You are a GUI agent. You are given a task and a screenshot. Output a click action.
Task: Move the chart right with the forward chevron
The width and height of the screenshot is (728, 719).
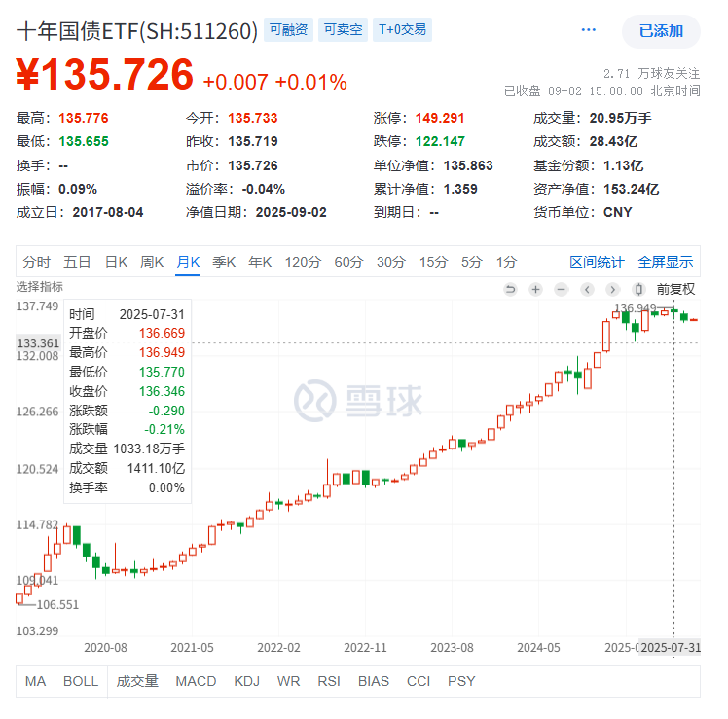pos(613,290)
